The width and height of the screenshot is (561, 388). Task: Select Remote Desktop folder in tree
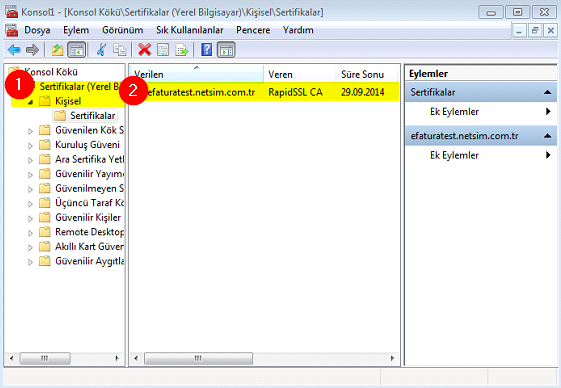point(81,232)
